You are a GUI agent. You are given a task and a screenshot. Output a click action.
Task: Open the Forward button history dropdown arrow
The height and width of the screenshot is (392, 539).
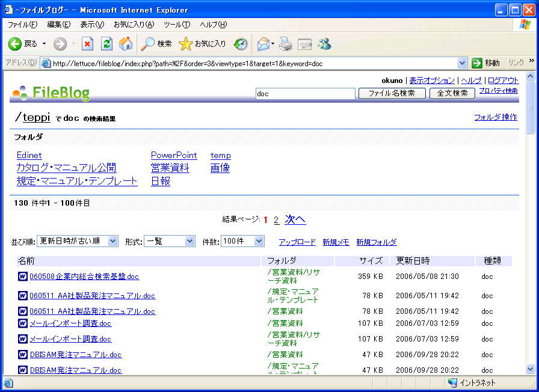coord(73,44)
